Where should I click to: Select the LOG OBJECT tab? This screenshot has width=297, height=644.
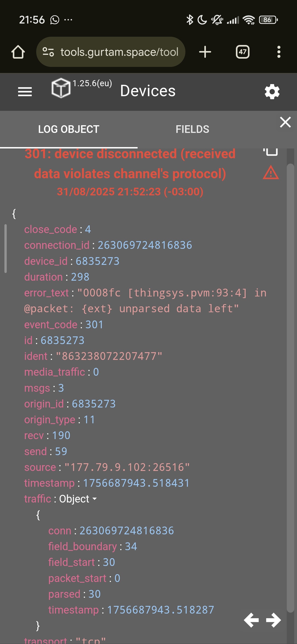(69, 129)
